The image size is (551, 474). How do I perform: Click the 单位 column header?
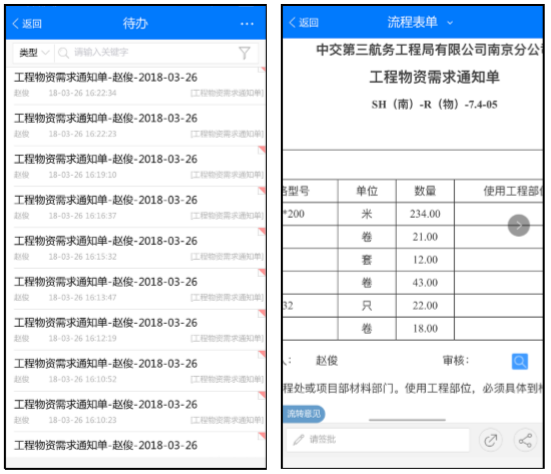[367, 191]
